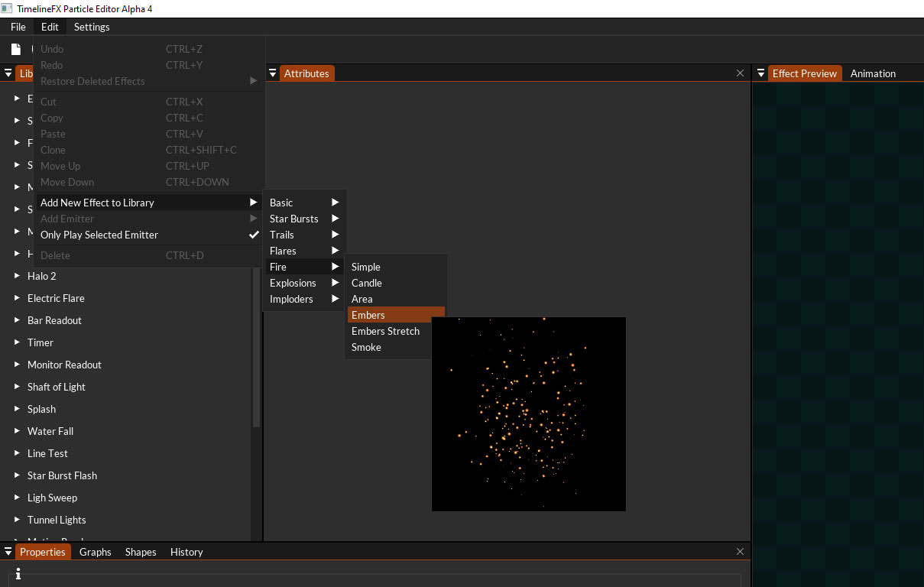Click the Properties panel dock menu icon
The width and height of the screenshot is (924, 587).
[8, 551]
